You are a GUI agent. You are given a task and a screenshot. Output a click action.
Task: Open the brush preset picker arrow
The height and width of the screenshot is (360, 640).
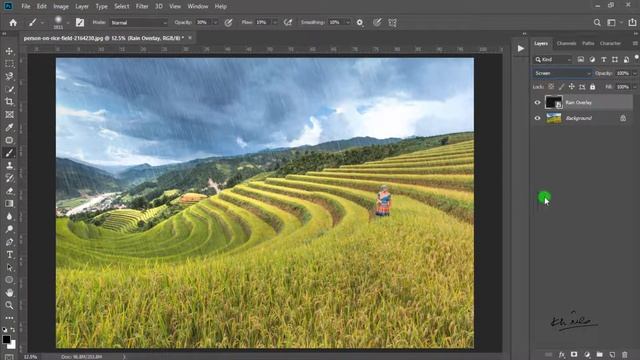tap(68, 23)
